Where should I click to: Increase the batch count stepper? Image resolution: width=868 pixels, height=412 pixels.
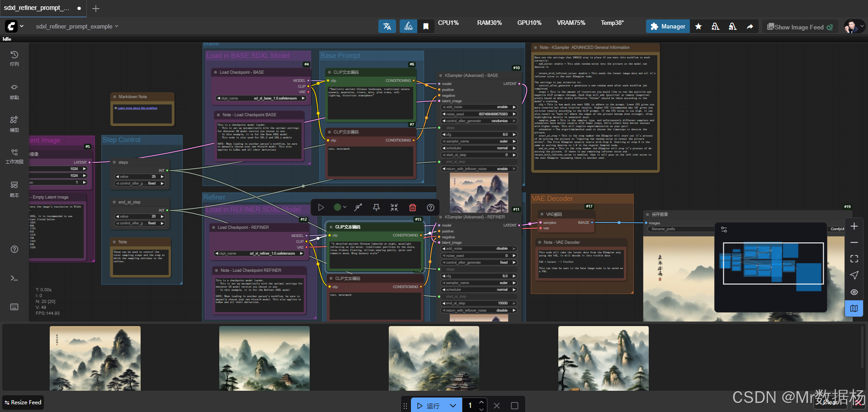481,402
